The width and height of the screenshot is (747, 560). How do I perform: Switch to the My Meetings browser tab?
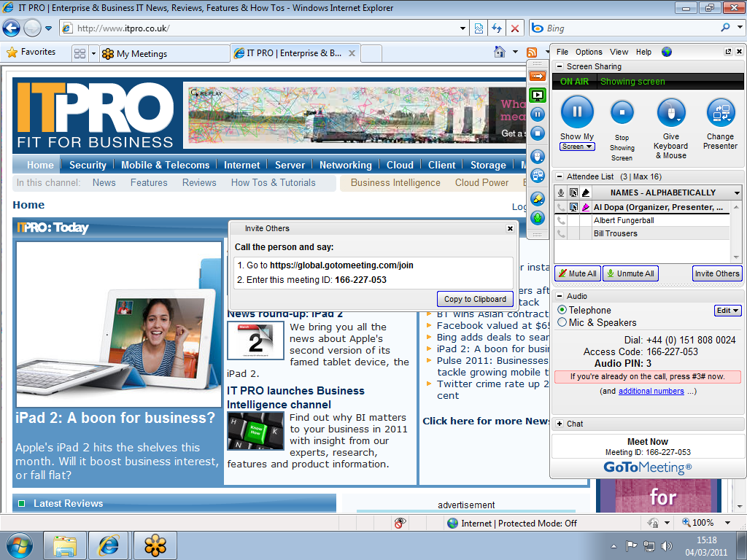pyautogui.click(x=164, y=53)
